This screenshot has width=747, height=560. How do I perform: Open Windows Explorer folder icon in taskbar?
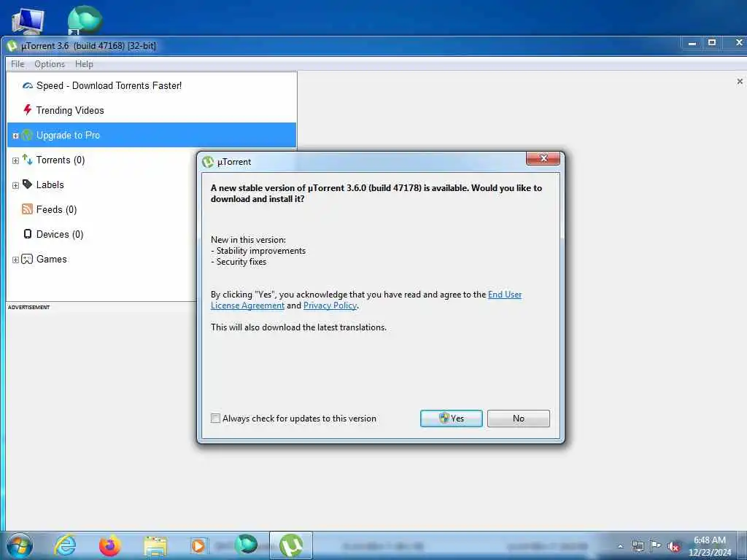[x=155, y=545]
